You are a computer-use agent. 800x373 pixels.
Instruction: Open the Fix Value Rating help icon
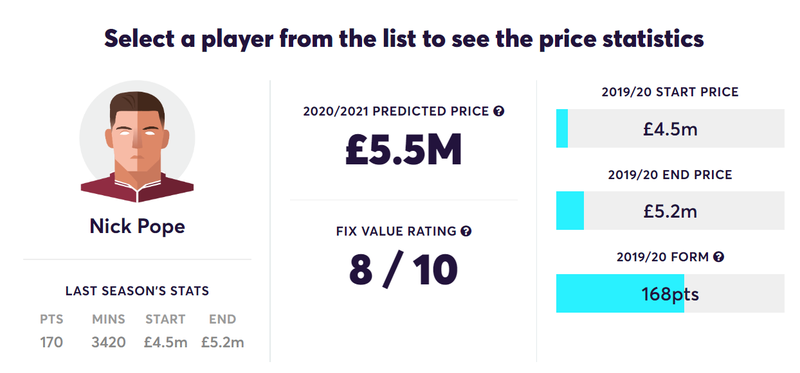pyautogui.click(x=466, y=231)
